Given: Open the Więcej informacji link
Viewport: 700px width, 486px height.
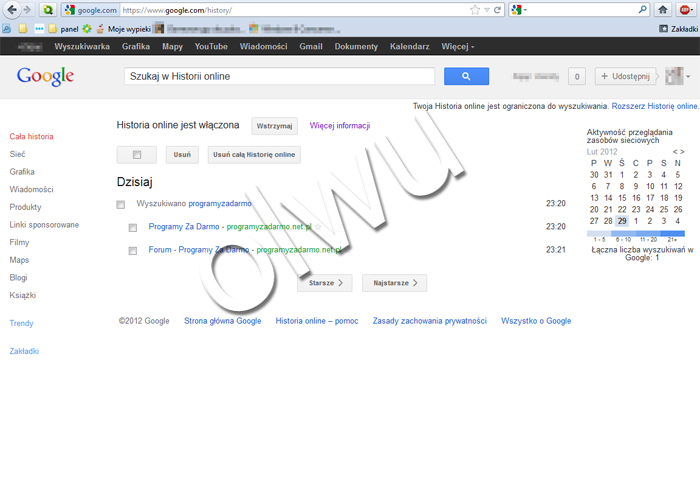Looking at the screenshot, I should point(340,125).
